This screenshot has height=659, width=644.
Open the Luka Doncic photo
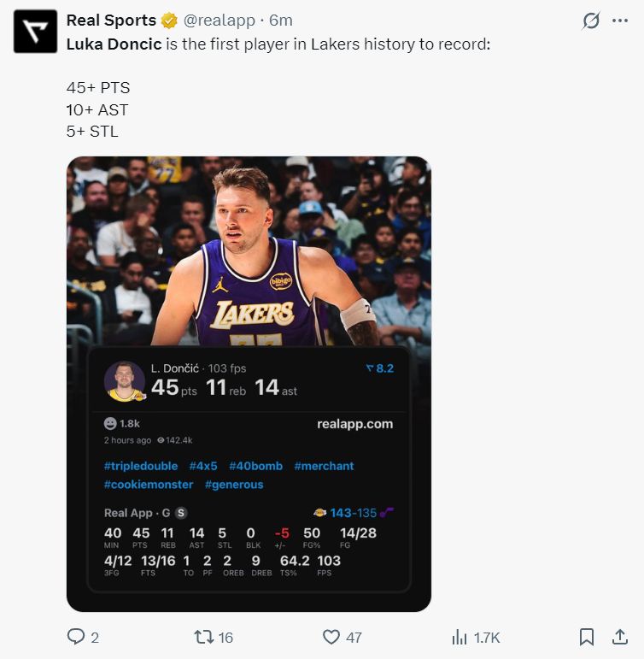coord(249,248)
